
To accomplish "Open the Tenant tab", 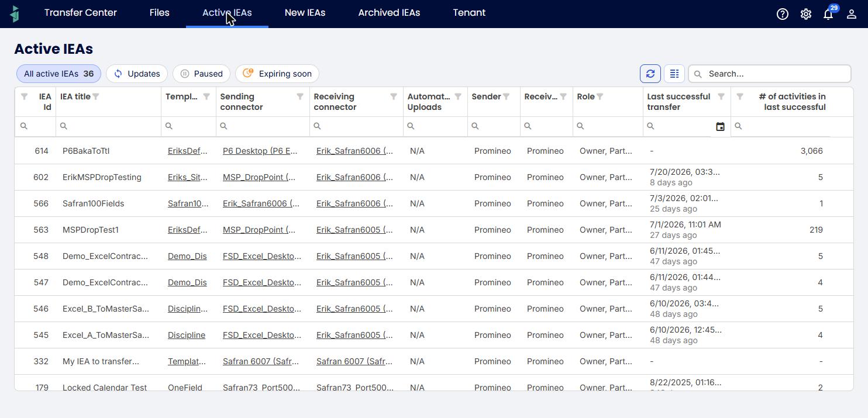I will 469,13.
